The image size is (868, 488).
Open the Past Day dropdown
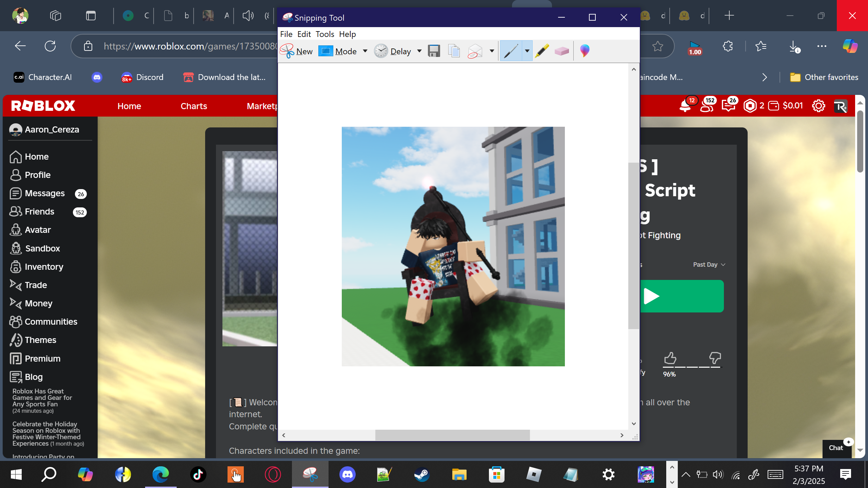pyautogui.click(x=709, y=265)
